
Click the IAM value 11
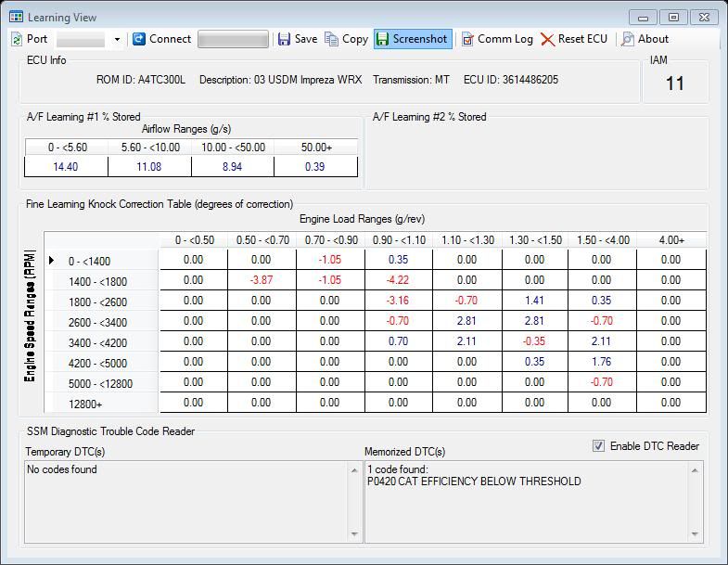coord(675,83)
